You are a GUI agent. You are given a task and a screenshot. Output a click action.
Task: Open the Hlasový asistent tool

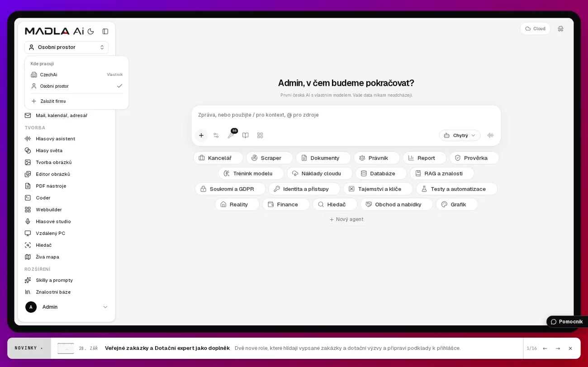click(x=66, y=139)
